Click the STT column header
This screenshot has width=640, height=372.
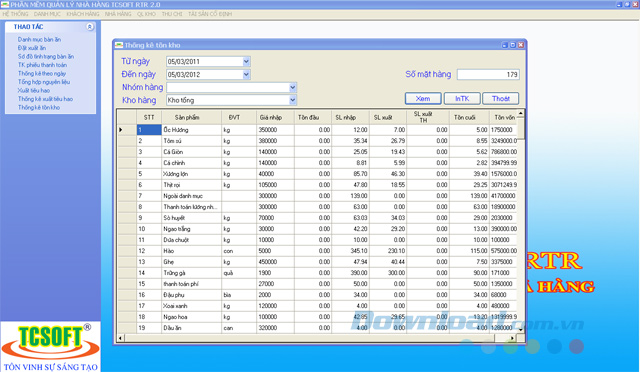pyautogui.click(x=149, y=117)
